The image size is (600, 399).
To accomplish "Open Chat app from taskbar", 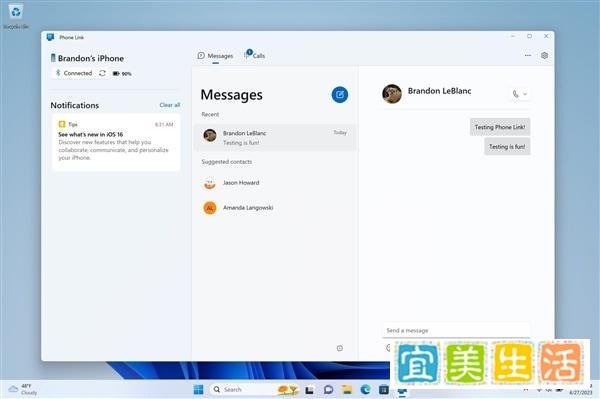I will click(x=328, y=390).
